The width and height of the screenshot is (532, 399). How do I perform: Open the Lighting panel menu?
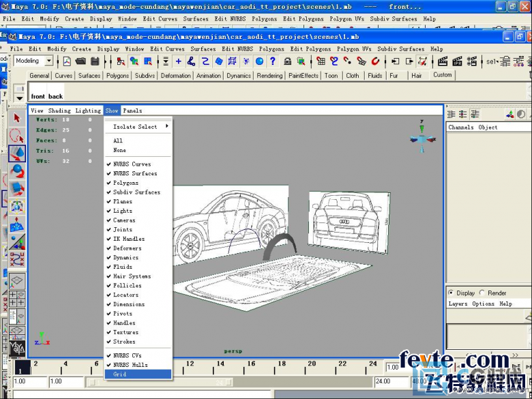click(88, 110)
